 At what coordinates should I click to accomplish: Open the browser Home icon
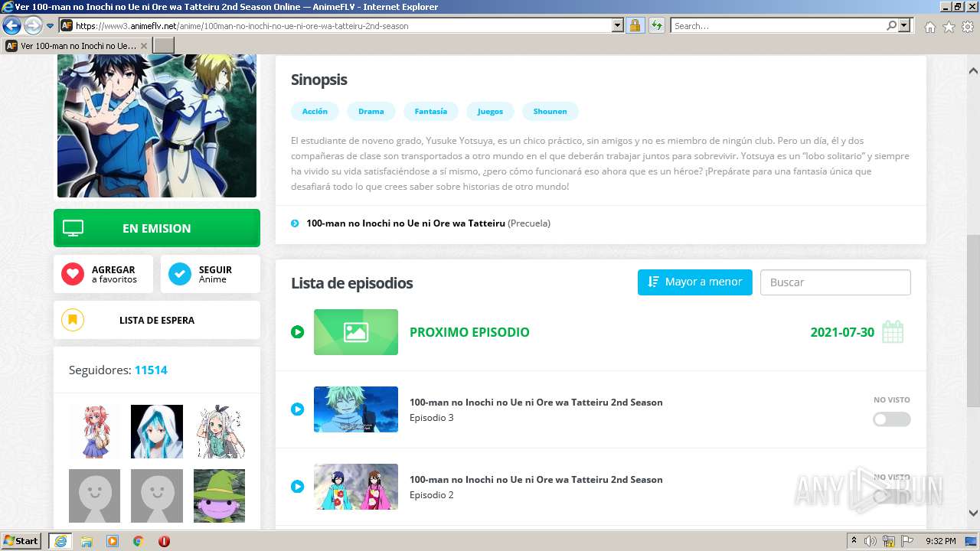(x=929, y=27)
